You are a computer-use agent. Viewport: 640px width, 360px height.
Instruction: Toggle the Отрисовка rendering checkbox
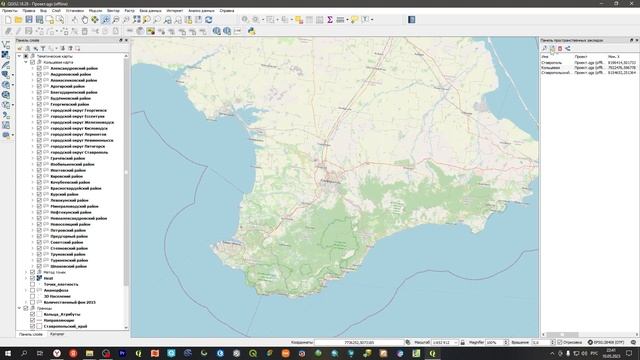(560, 342)
